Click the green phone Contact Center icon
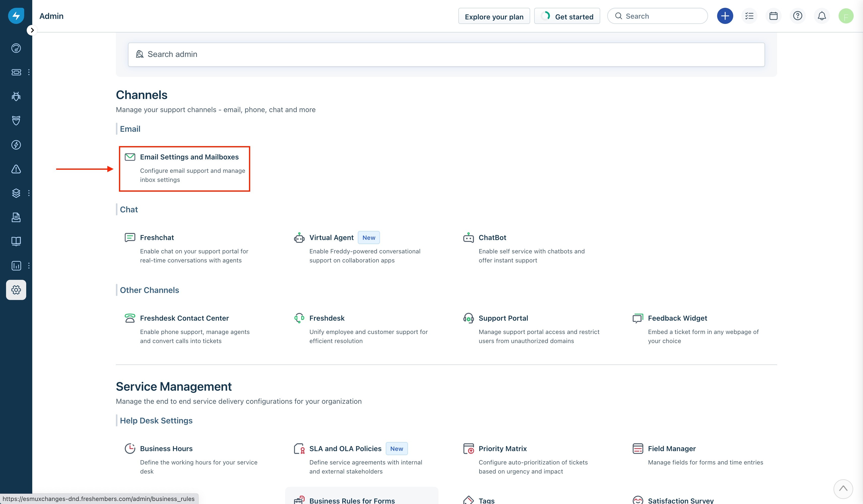The height and width of the screenshot is (504, 863). coord(130,318)
